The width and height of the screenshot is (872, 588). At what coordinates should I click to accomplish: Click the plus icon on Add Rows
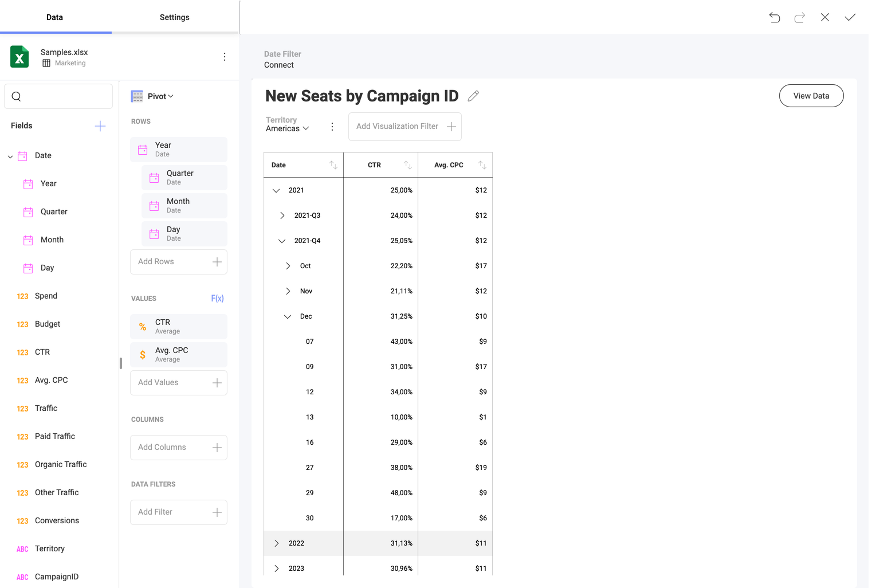(217, 262)
